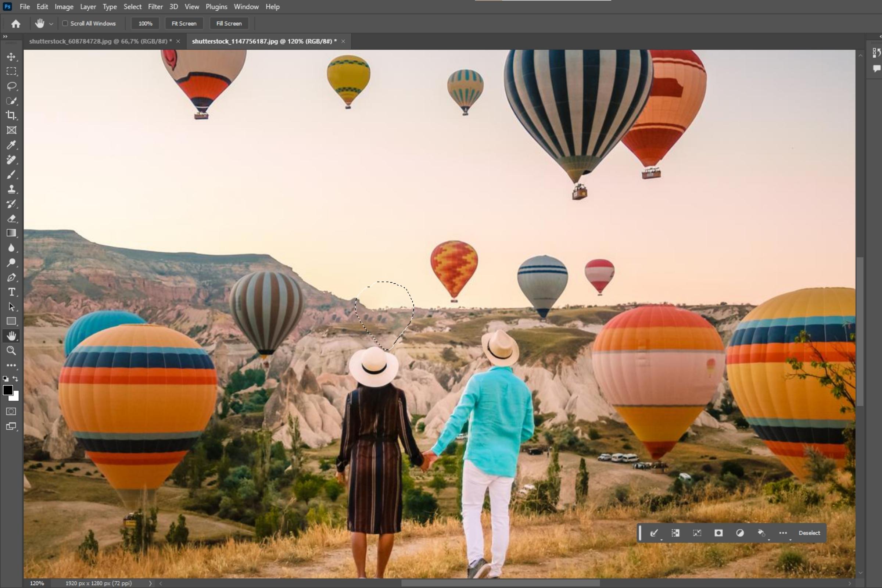This screenshot has height=588, width=882.
Task: Open Hand tool preset picker dropdown
Action: tap(51, 24)
